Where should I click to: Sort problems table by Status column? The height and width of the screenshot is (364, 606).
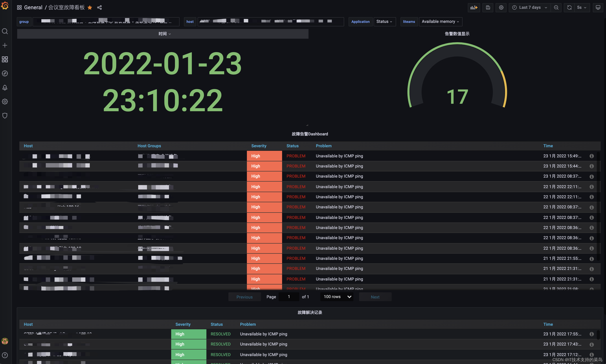coord(292,146)
